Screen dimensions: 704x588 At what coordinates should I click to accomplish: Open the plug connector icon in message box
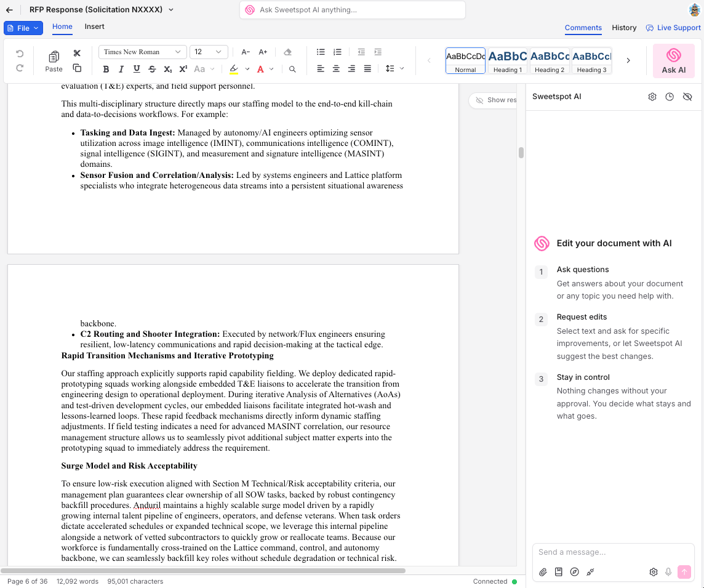(590, 572)
